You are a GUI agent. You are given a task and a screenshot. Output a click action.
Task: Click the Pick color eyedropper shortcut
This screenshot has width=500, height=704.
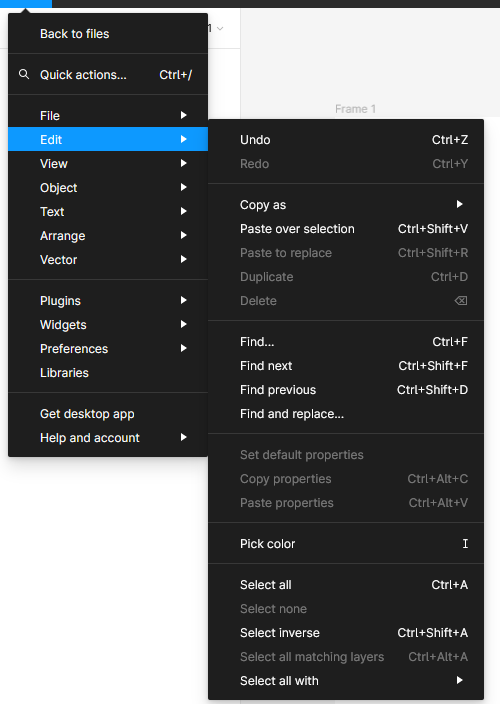coord(465,544)
